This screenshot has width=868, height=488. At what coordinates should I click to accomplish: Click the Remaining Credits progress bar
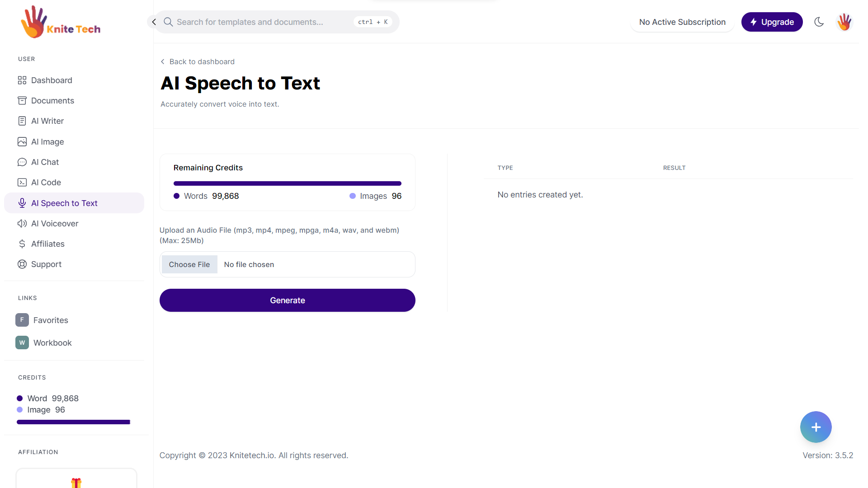pos(287,183)
